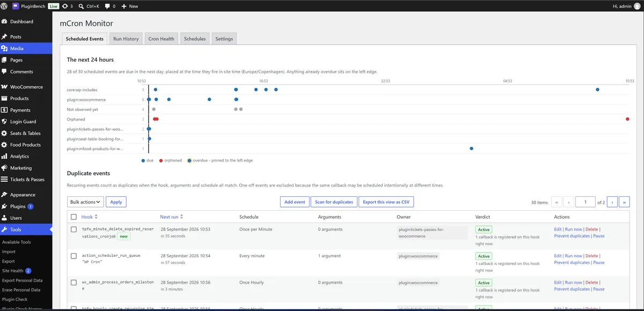The width and height of the screenshot is (644, 311).
Task: Open the Available Tools submenu item
Action: pos(17,242)
